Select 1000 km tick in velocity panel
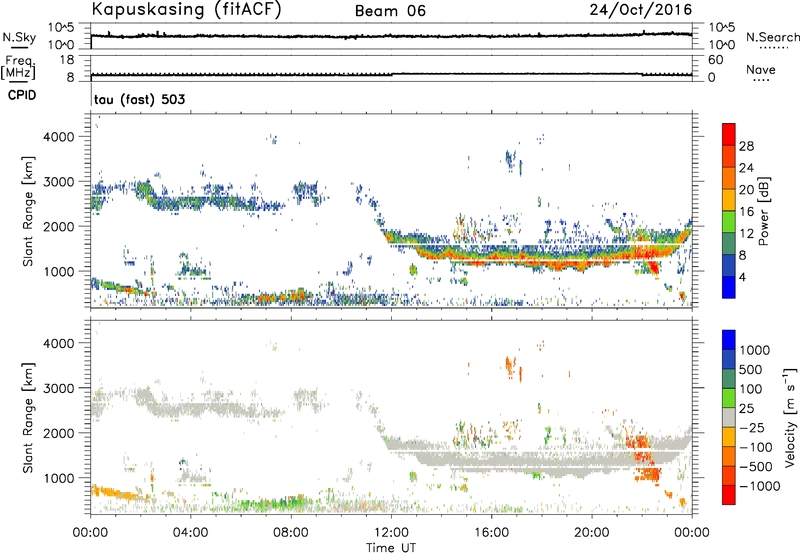This screenshot has width=800, height=554. [58, 478]
